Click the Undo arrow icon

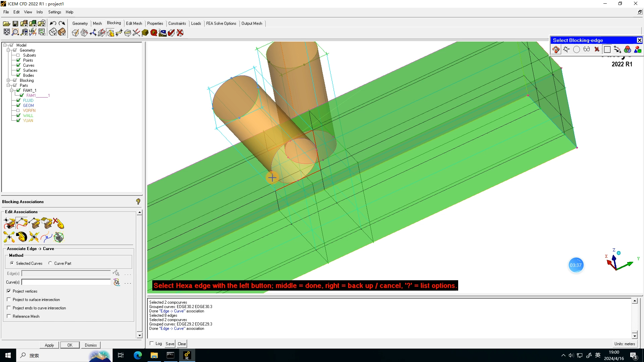coord(53,23)
